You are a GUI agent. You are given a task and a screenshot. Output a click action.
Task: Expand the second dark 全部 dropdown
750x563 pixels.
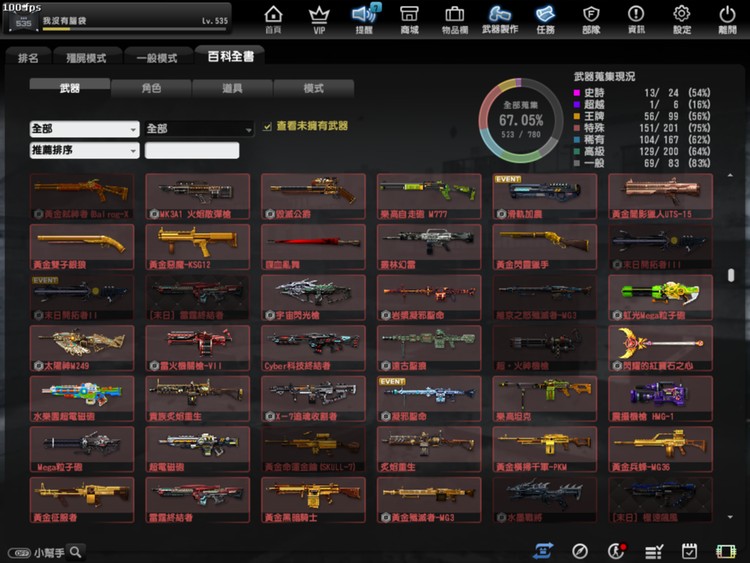click(199, 129)
